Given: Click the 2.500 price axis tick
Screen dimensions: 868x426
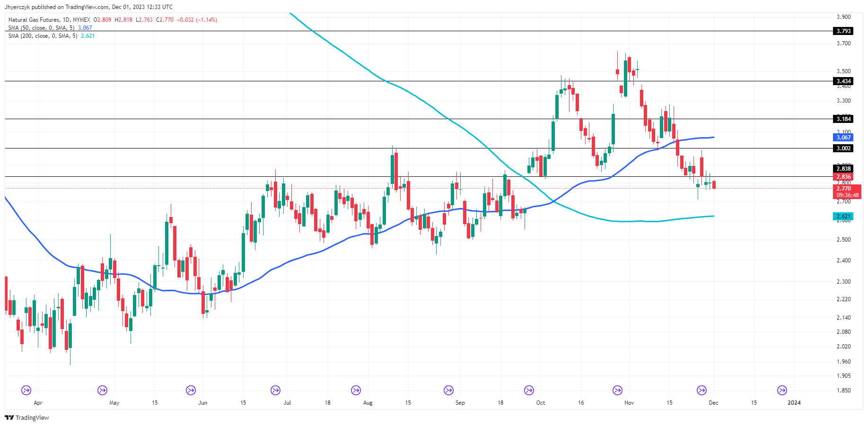Looking at the screenshot, I should pos(843,240).
